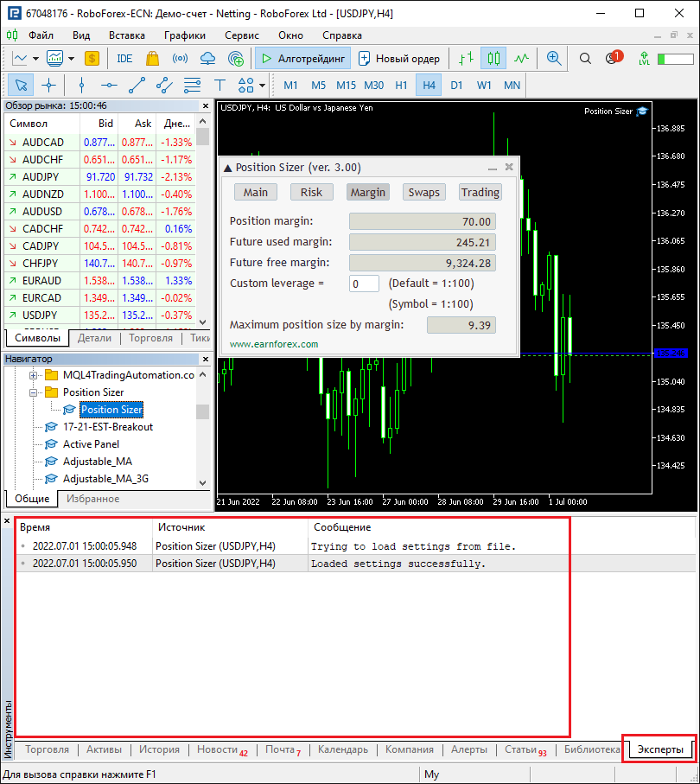Screen dimensions: 700x784
Task: Minimize the Position Sizer panel
Action: pyautogui.click(x=493, y=168)
